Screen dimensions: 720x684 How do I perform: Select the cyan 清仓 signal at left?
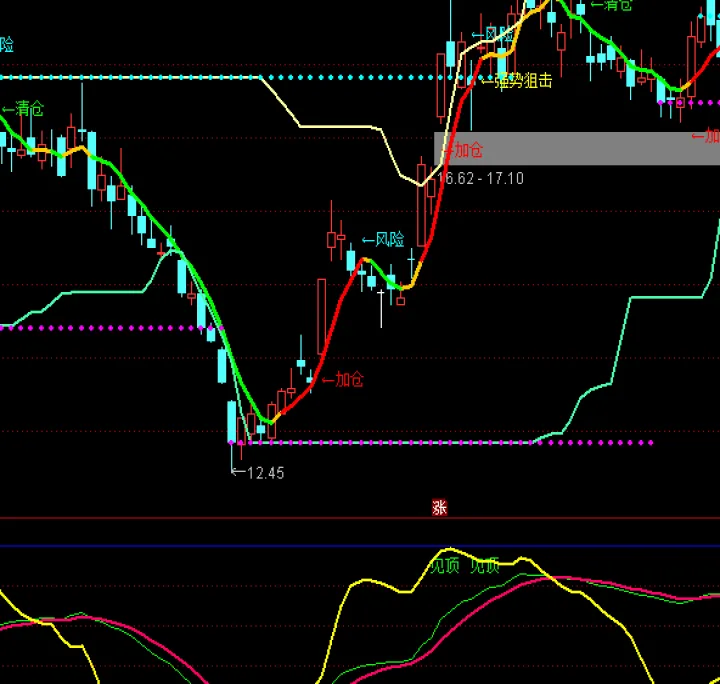[x=23, y=109]
